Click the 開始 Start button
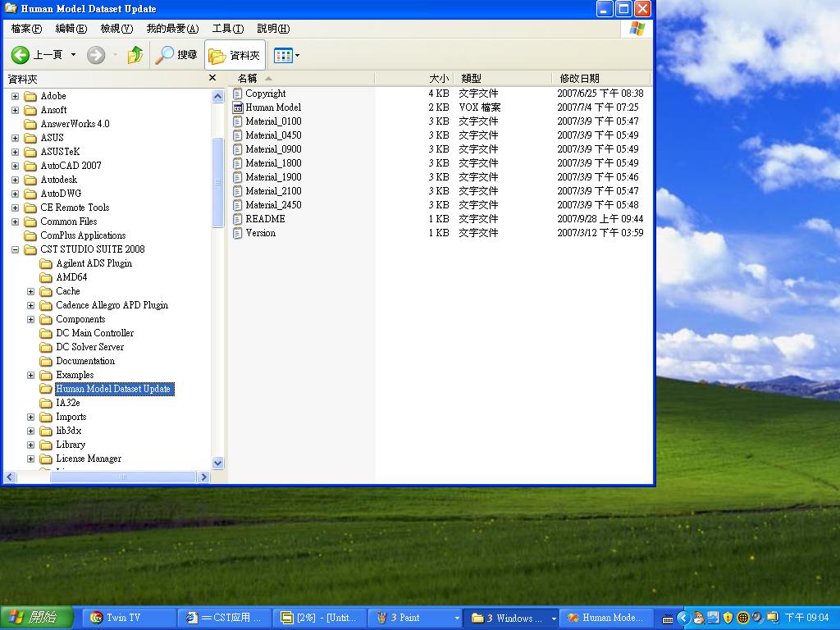 click(x=36, y=618)
